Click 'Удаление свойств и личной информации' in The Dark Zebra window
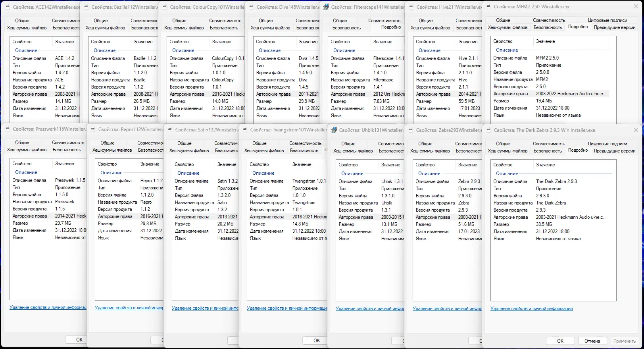 [x=532, y=309]
